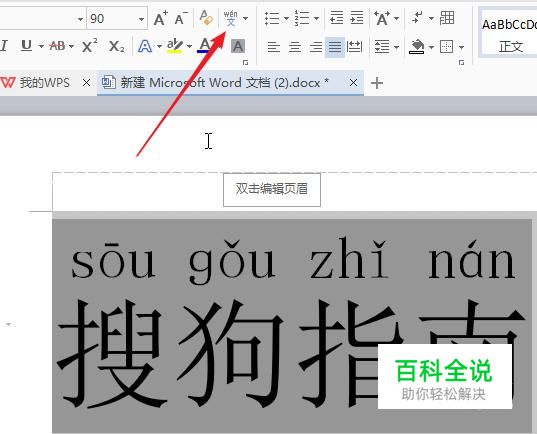Viewport: 537px width, 434px height.
Task: Toggle superscript formatting
Action: click(x=90, y=46)
